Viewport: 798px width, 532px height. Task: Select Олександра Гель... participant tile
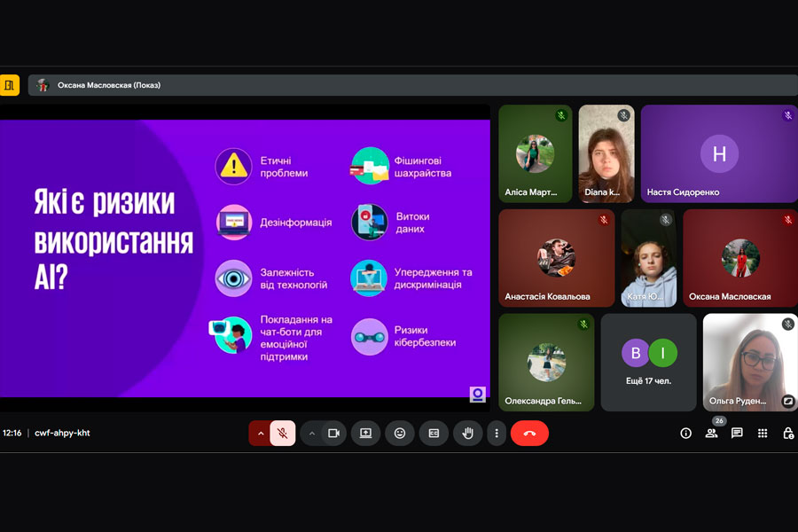coord(546,363)
